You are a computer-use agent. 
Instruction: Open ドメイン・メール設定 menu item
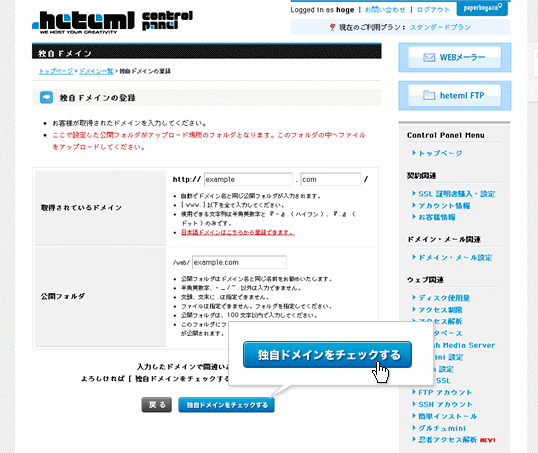455,258
